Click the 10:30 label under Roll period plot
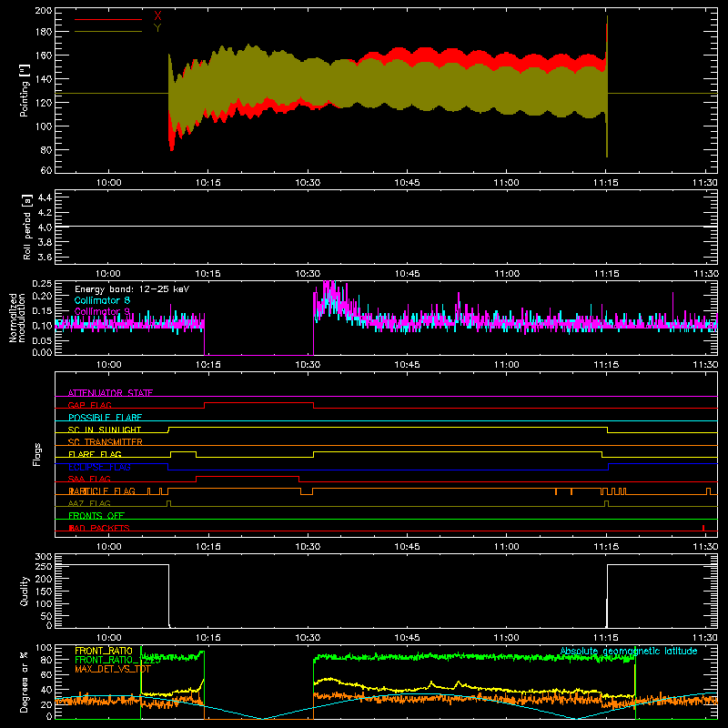This screenshot has height=728, width=728. click(x=308, y=274)
